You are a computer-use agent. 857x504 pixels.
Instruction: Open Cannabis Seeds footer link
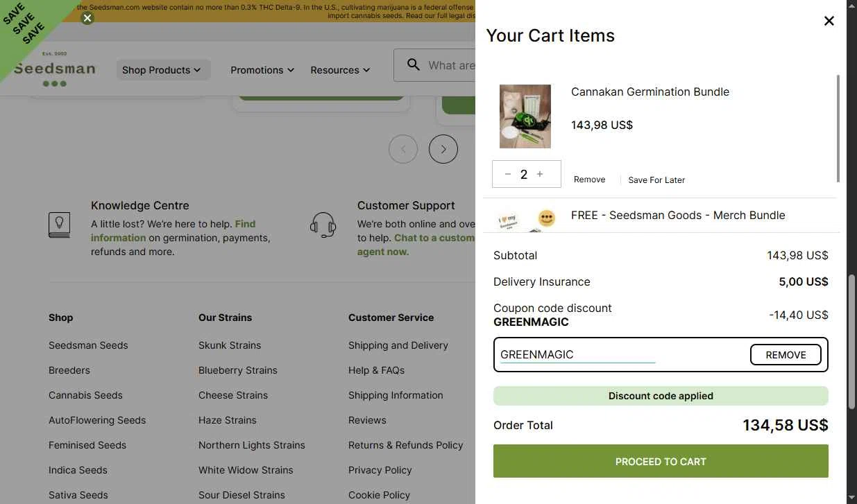[85, 395]
